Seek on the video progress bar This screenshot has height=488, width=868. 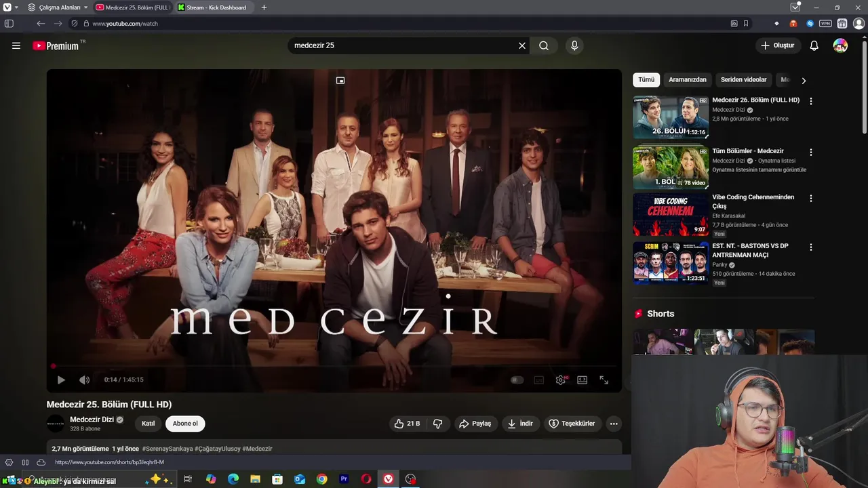coord(334,366)
